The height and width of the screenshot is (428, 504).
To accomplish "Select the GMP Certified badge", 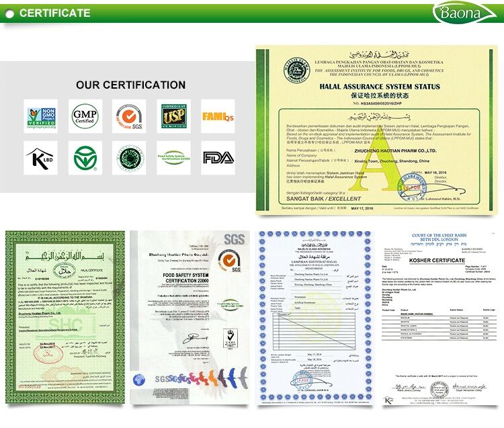I will (84, 116).
